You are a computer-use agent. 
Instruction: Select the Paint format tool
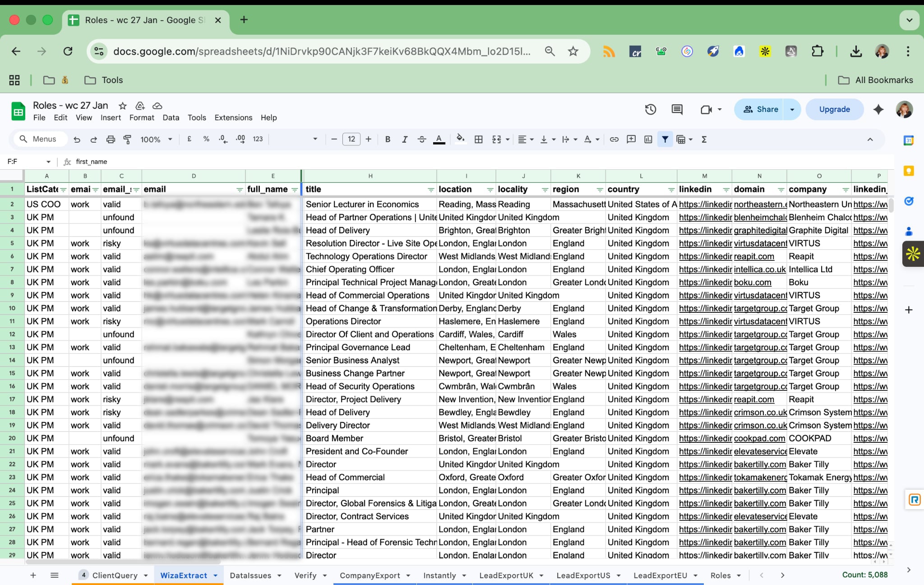click(127, 139)
